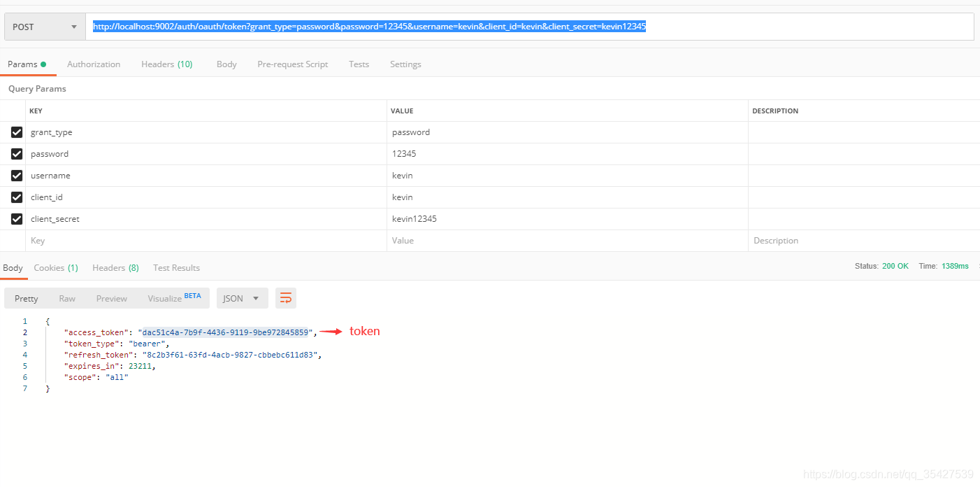Uncheck the grant_type query parameter
The image size is (980, 487).
coord(16,132)
